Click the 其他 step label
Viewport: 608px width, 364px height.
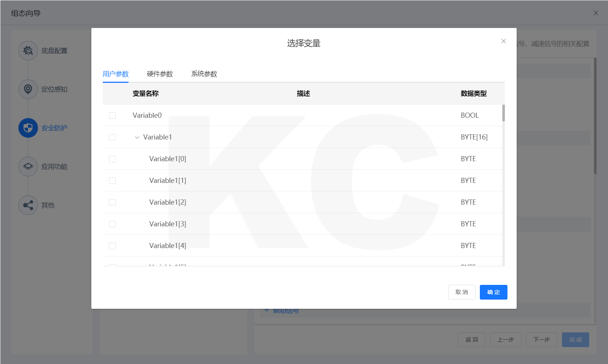point(48,205)
